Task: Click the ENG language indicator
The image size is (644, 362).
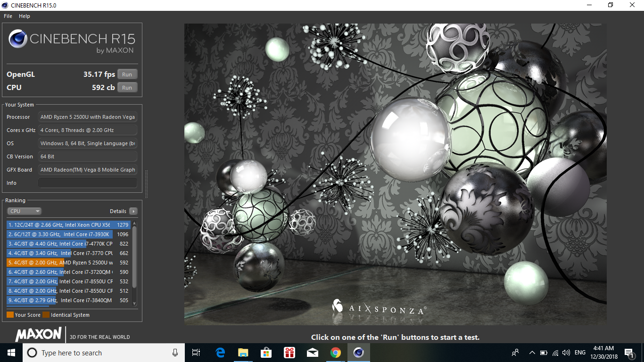Action: click(580, 353)
